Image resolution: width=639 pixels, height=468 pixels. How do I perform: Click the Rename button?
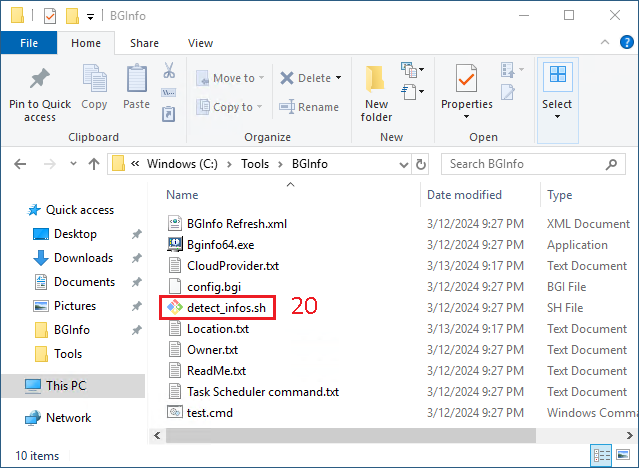pyautogui.click(x=309, y=107)
